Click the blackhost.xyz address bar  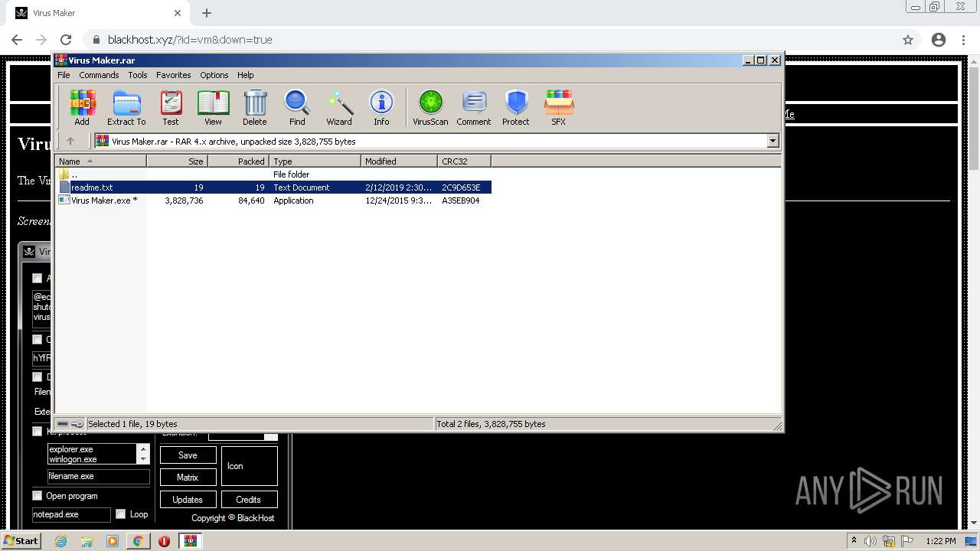coord(490,40)
